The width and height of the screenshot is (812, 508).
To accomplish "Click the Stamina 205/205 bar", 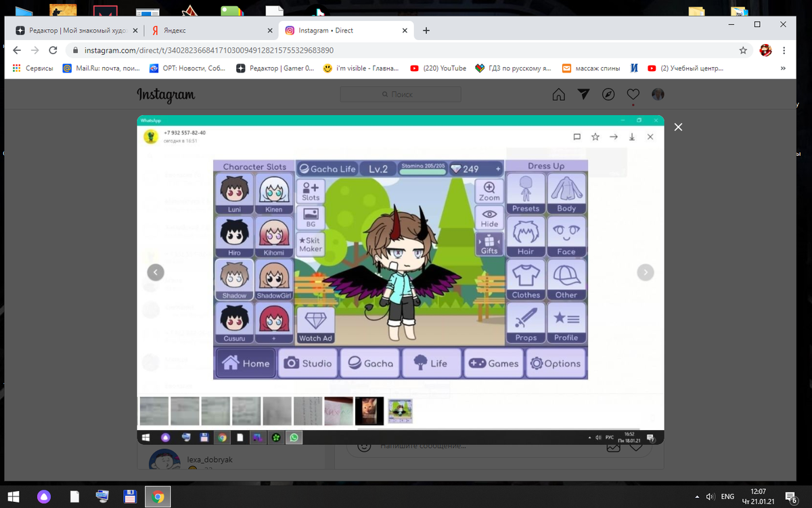I will click(x=423, y=169).
